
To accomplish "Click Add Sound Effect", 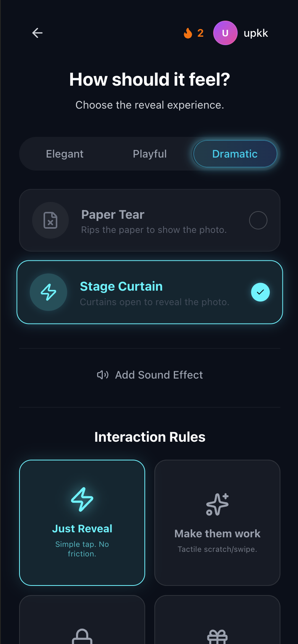I will pyautogui.click(x=159, y=375).
